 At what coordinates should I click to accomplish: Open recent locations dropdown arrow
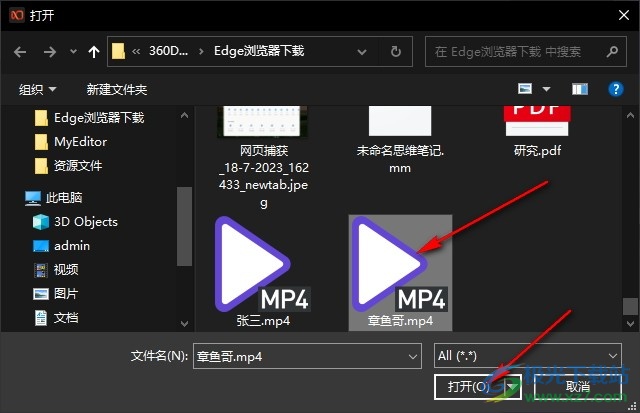pyautogui.click(x=73, y=51)
